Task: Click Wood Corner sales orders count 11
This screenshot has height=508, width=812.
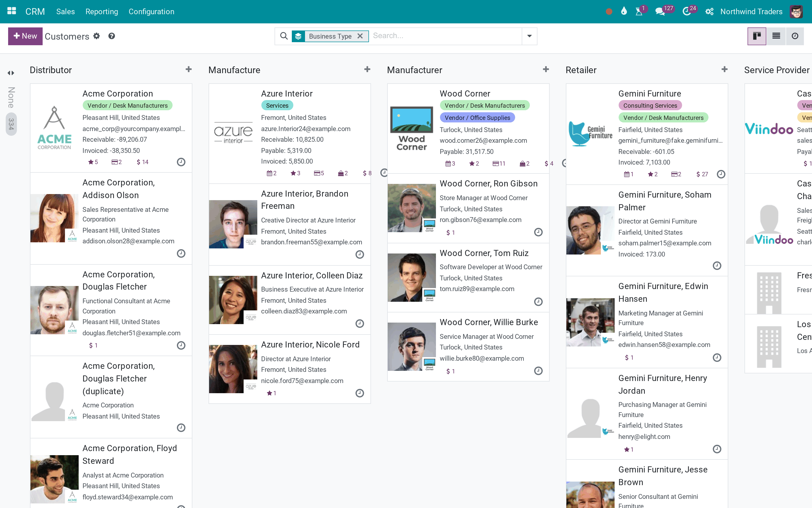Action: coord(499,164)
